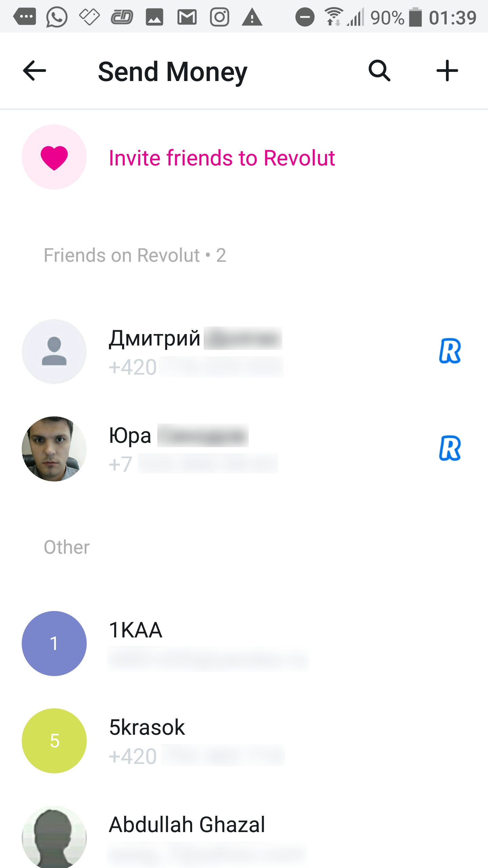The height and width of the screenshot is (868, 488).
Task: Tap the yellow-green 5 avatar circle
Action: [x=54, y=741]
